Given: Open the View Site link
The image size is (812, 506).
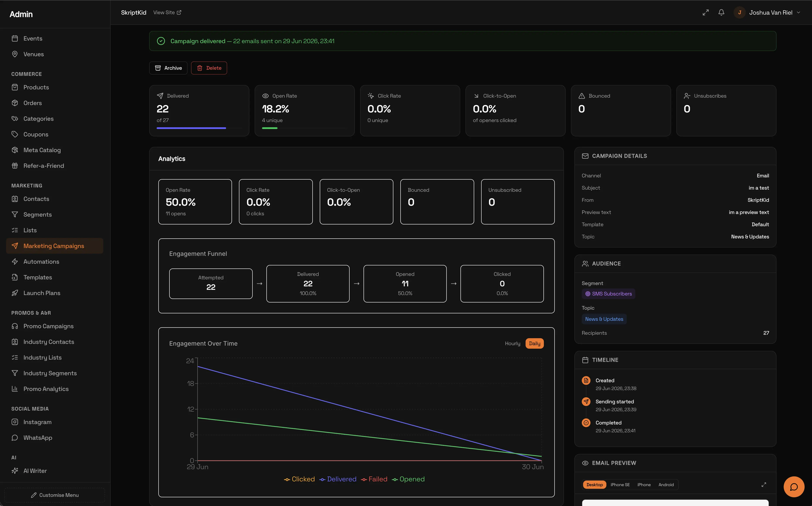Looking at the screenshot, I should (x=167, y=12).
